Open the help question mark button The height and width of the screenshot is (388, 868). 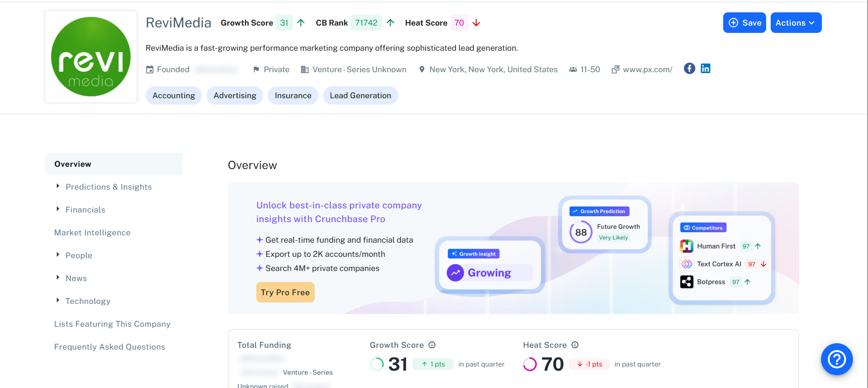(x=837, y=359)
